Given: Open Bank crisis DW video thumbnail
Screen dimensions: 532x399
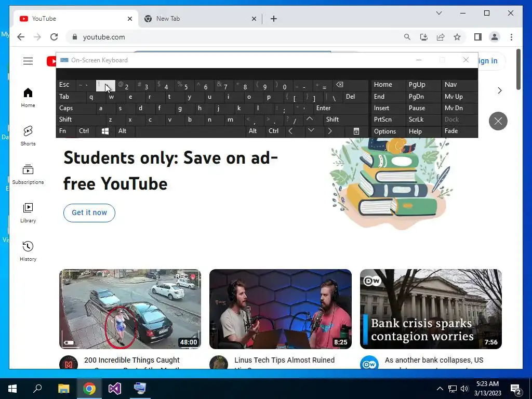Looking at the screenshot, I should tap(431, 309).
